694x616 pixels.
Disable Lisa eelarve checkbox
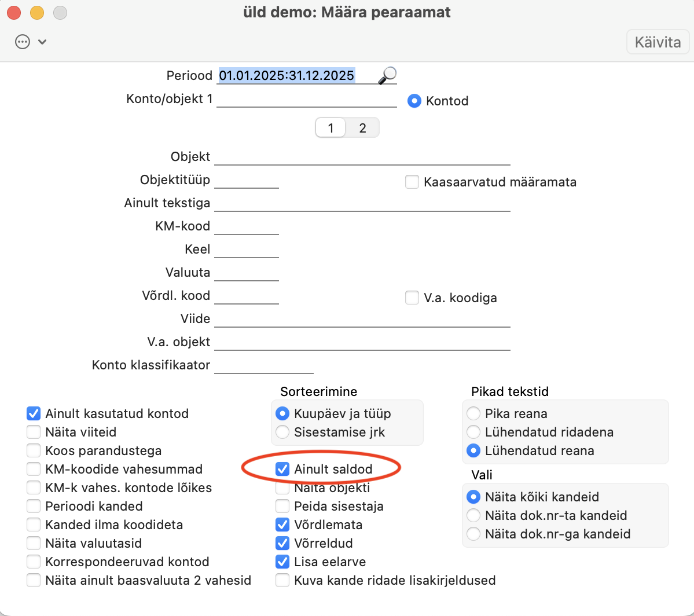(x=282, y=562)
